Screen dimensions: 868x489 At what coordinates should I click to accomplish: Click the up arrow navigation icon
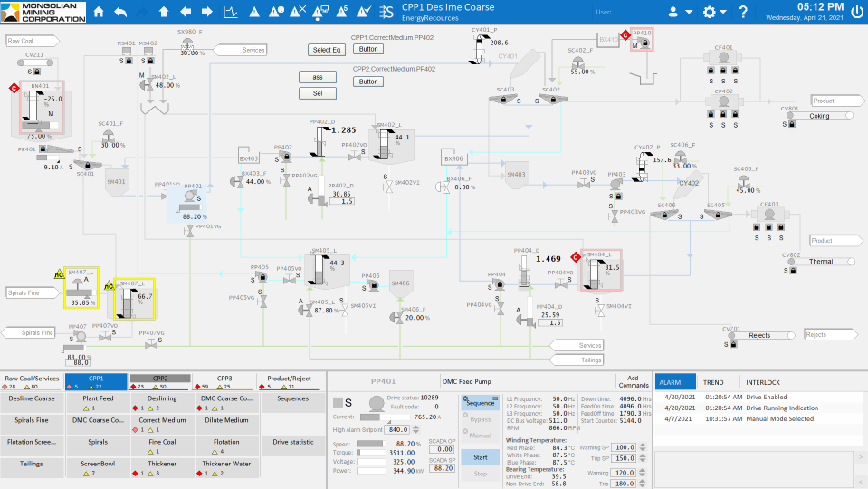[163, 12]
